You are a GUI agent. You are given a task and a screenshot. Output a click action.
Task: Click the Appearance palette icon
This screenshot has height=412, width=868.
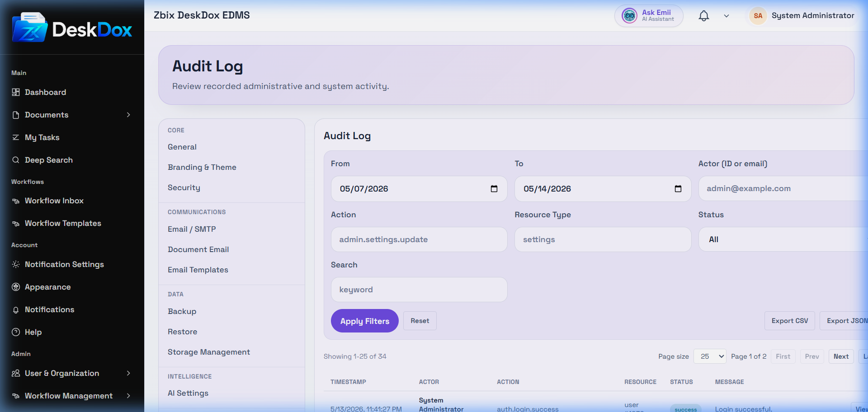pos(16,287)
